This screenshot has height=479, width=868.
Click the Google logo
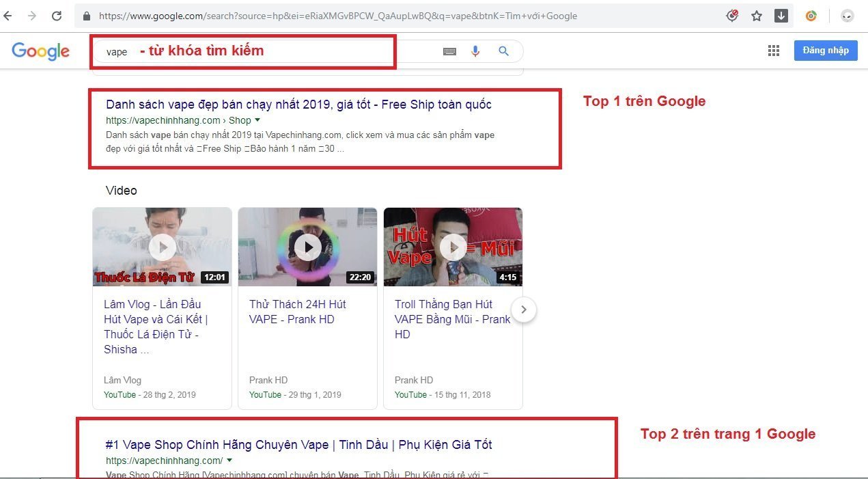(x=41, y=51)
